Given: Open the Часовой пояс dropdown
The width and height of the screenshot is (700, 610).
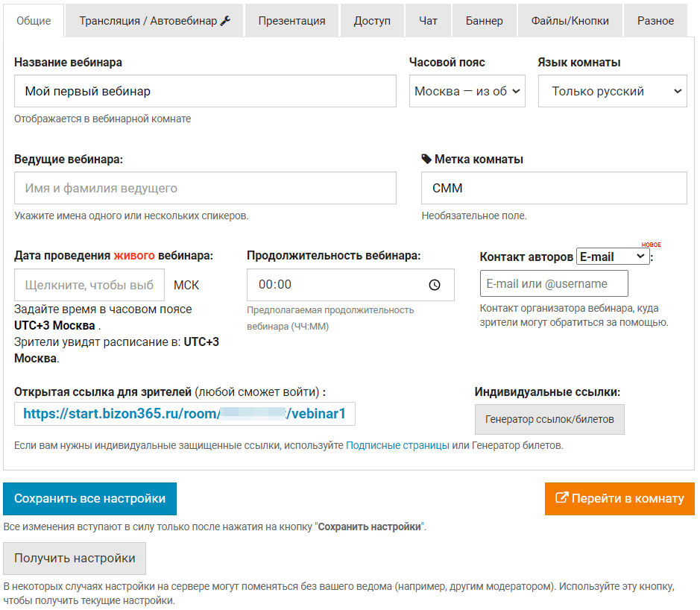Looking at the screenshot, I should coord(467,91).
